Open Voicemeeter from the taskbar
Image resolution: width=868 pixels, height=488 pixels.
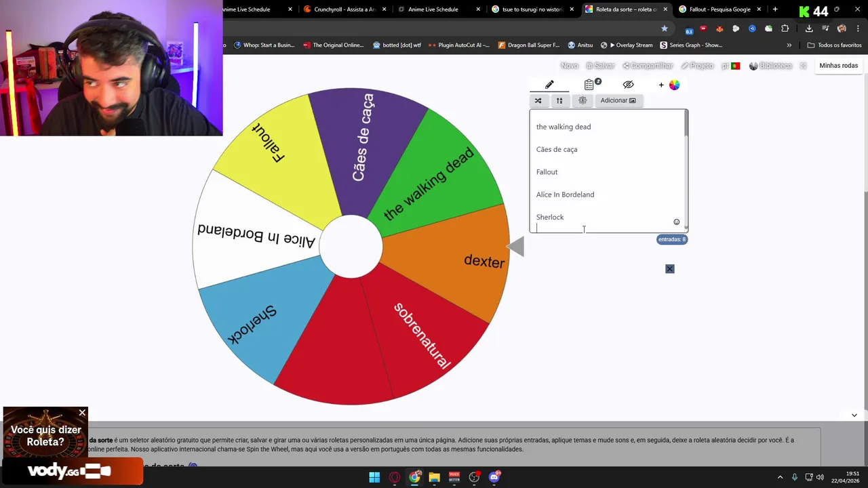click(x=454, y=477)
